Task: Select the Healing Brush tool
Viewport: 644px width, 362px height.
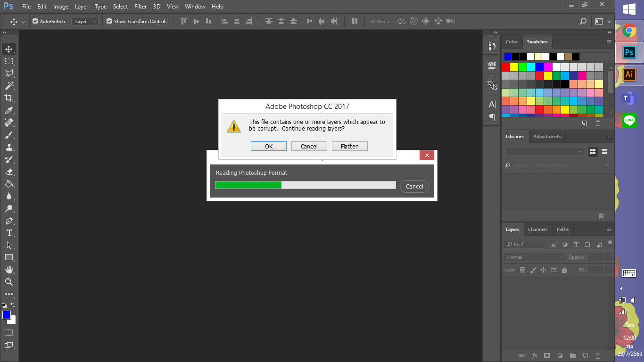Action: click(9, 123)
